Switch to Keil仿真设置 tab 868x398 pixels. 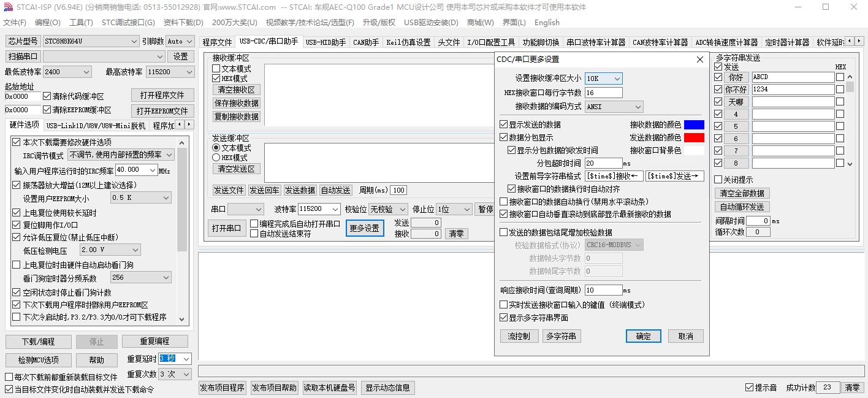pos(408,42)
